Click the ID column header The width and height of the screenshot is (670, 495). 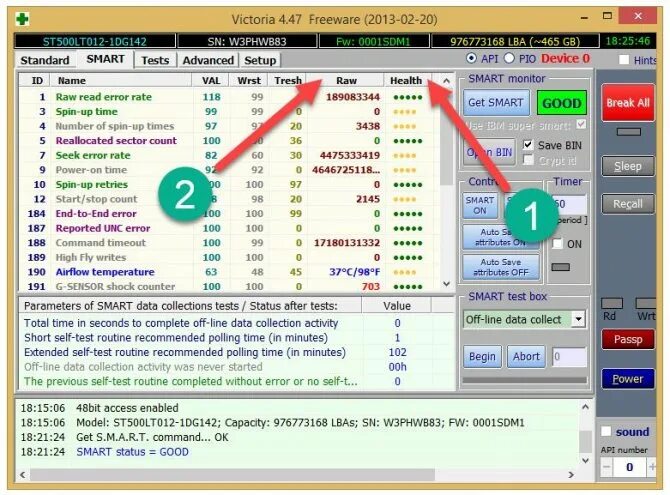pyautogui.click(x=37, y=80)
